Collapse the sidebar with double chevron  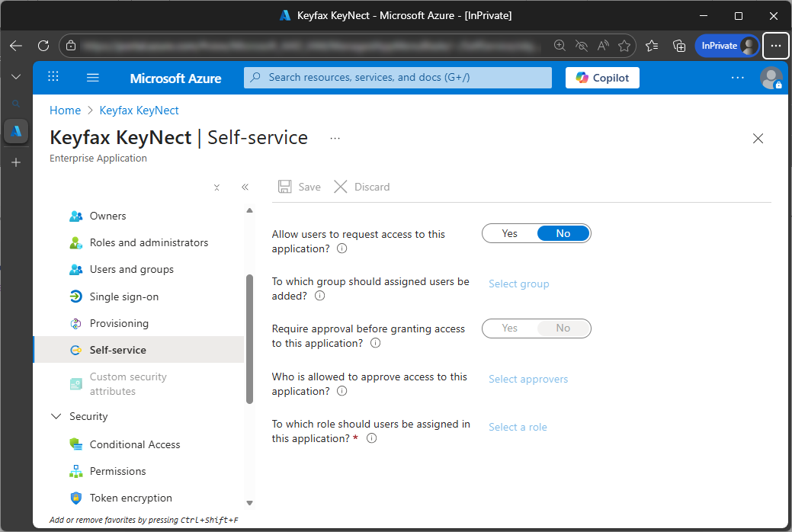[x=245, y=187]
